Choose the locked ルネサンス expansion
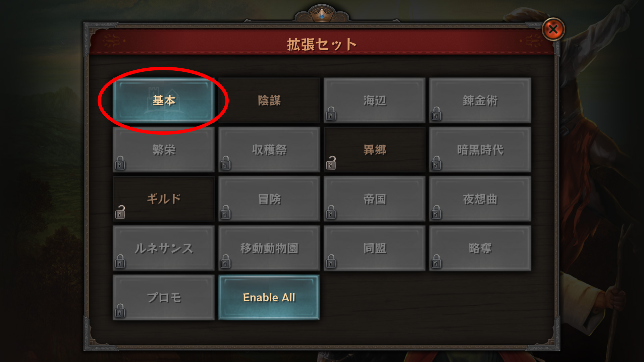This screenshot has height=362, width=644. tap(164, 248)
